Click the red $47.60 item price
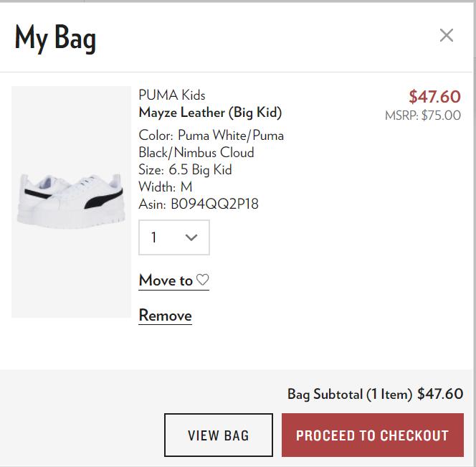This screenshot has width=476, height=467. 434,96
